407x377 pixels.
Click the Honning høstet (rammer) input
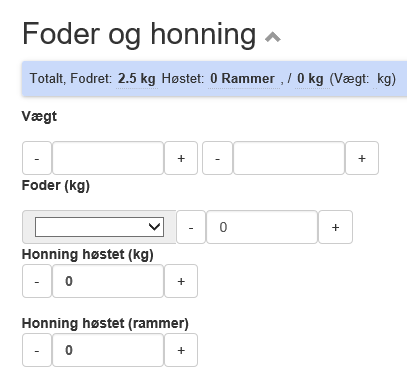click(108, 350)
